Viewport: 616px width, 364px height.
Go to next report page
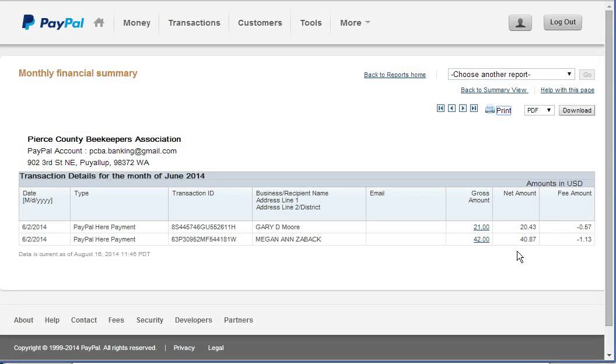463,108
